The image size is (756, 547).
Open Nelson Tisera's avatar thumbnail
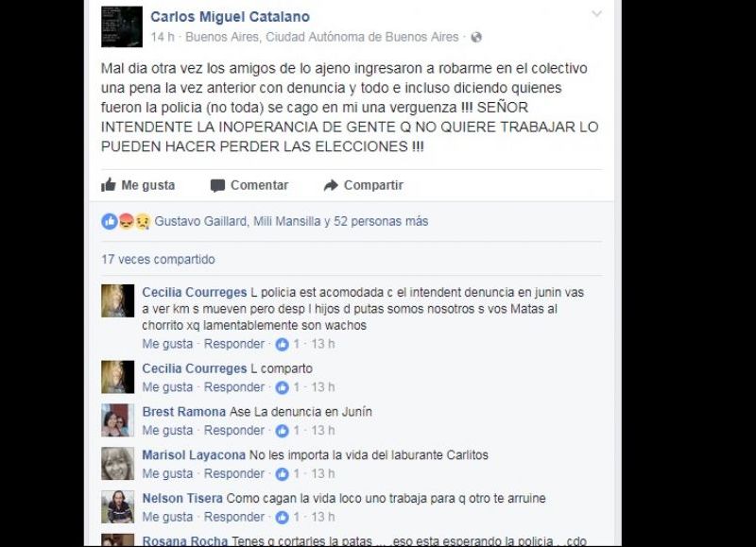tap(117, 507)
